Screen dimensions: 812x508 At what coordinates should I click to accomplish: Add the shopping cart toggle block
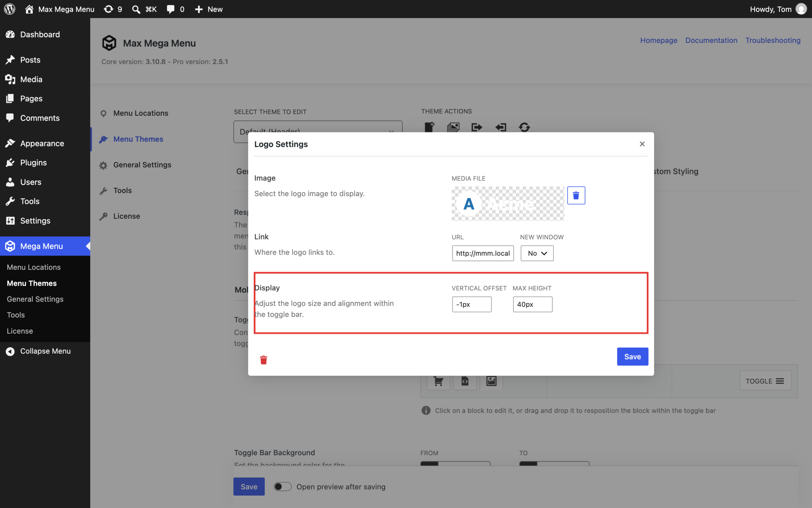tap(438, 381)
